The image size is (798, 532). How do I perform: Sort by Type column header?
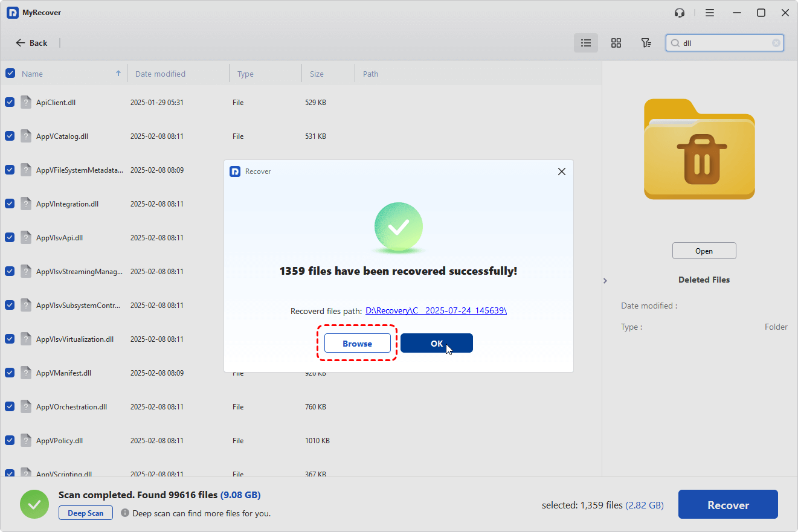click(245, 74)
